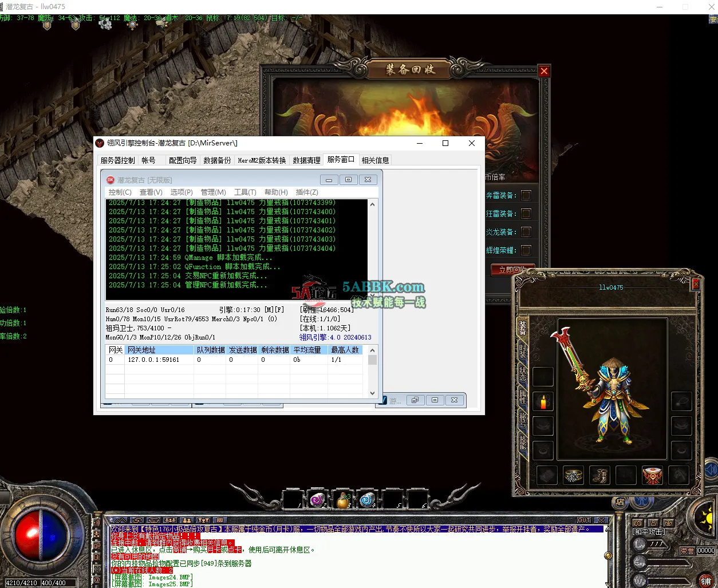
Task: Open the 查看(V) menu
Action: tap(151, 192)
